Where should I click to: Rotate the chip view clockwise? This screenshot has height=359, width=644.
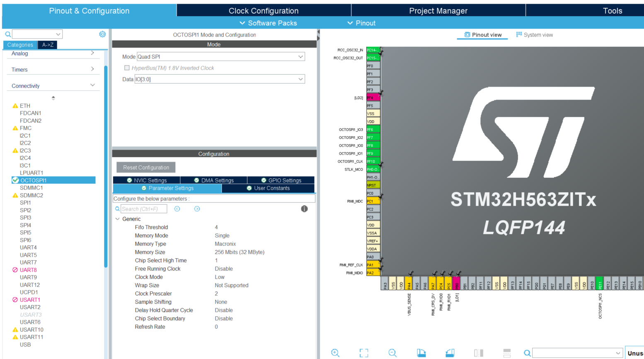[x=421, y=353]
